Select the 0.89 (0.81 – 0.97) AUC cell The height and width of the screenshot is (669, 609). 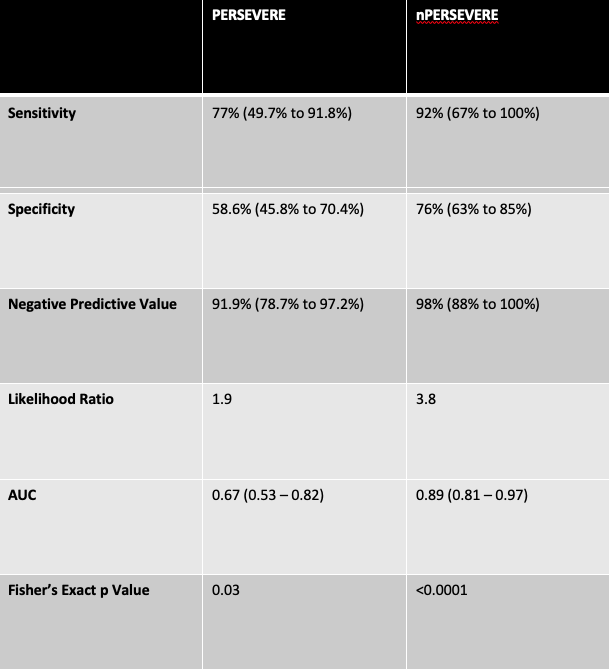pos(472,495)
